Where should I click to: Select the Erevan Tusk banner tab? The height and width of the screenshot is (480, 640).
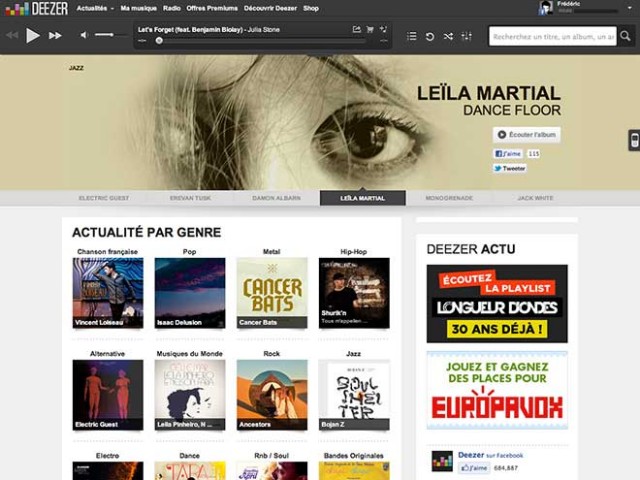click(x=190, y=198)
